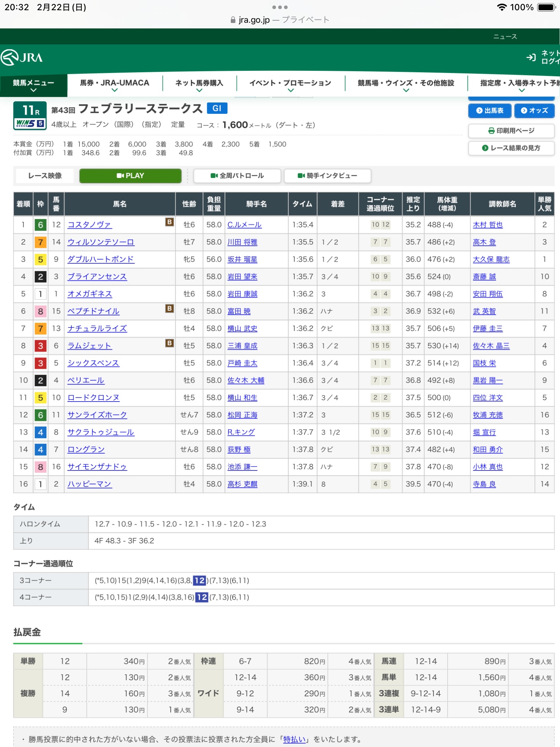Screen dimensions: 560x747
Task: Expand the 馬券・JRA-UMACA menu
Action: point(114,85)
